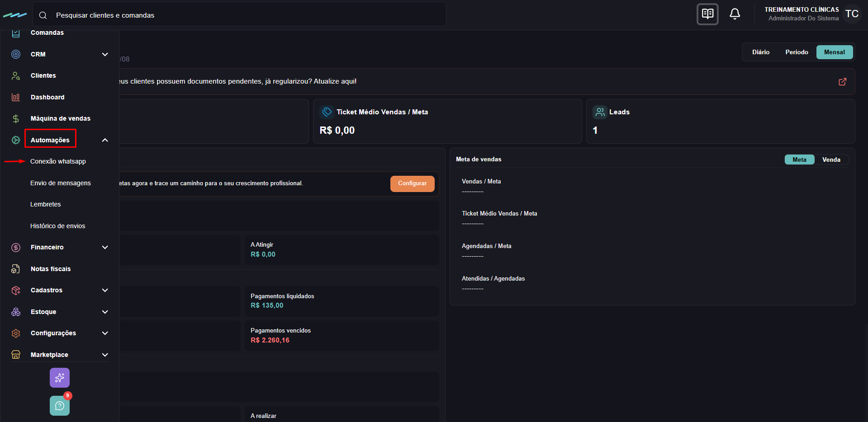Open the help chat bubble icon
Image resolution: width=868 pixels, height=422 pixels.
click(60, 406)
